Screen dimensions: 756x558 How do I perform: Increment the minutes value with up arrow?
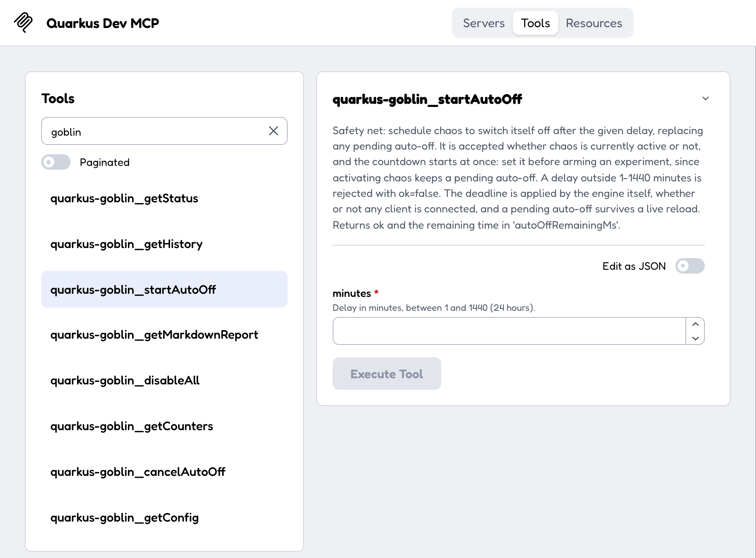pyautogui.click(x=695, y=324)
